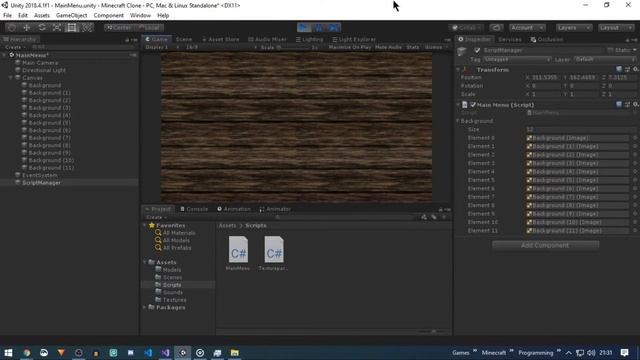Viewport: 640px width, 360px height.
Task: Toggle Stats overlay in Game view
Action: click(413, 47)
